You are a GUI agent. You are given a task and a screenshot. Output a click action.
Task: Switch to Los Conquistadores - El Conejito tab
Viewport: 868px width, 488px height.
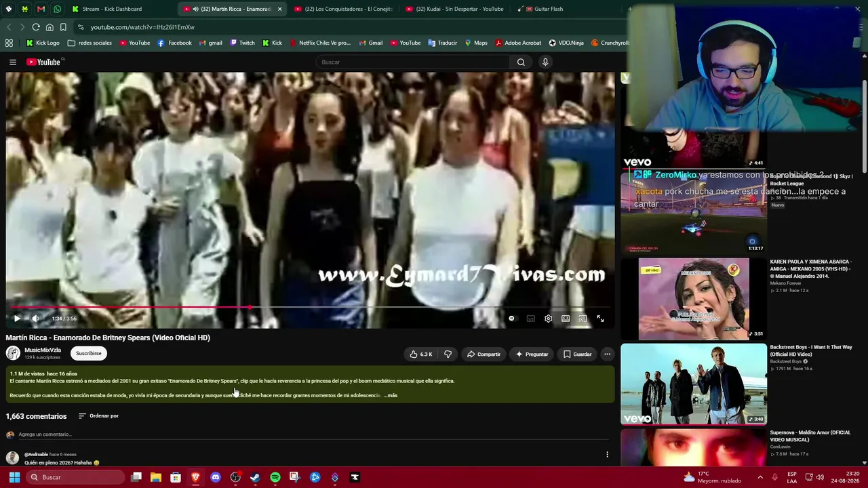coord(342,9)
